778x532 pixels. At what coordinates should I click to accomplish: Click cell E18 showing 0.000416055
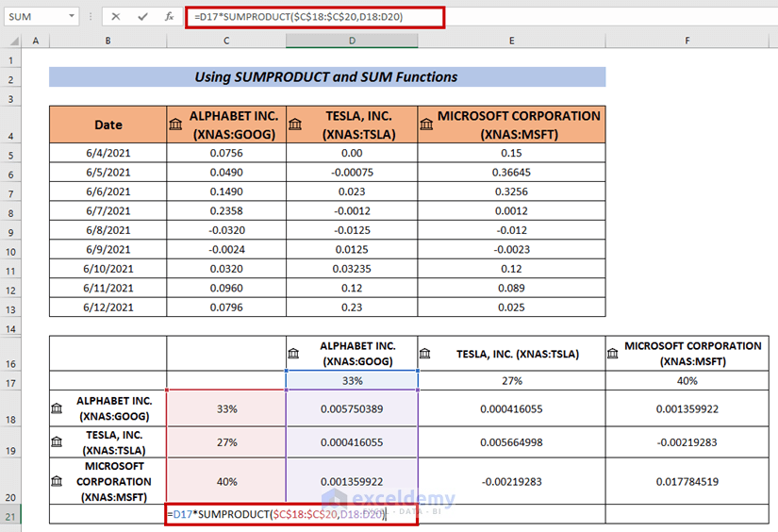tap(511, 409)
